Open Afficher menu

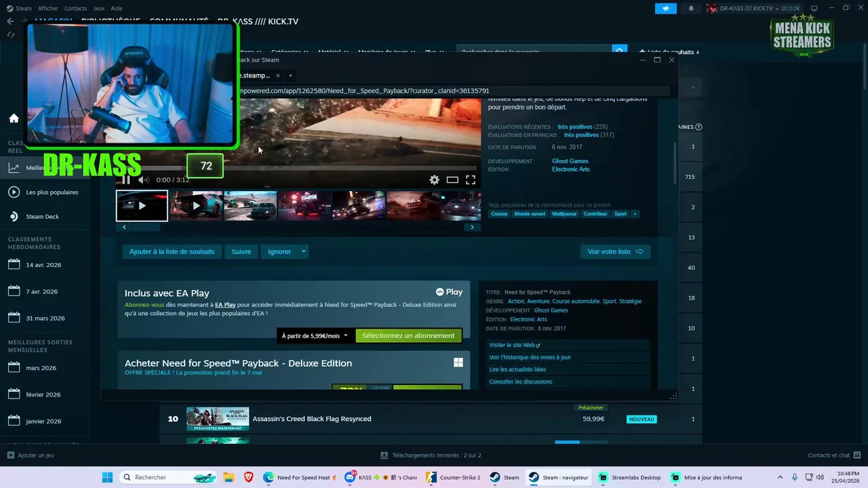[x=48, y=8]
